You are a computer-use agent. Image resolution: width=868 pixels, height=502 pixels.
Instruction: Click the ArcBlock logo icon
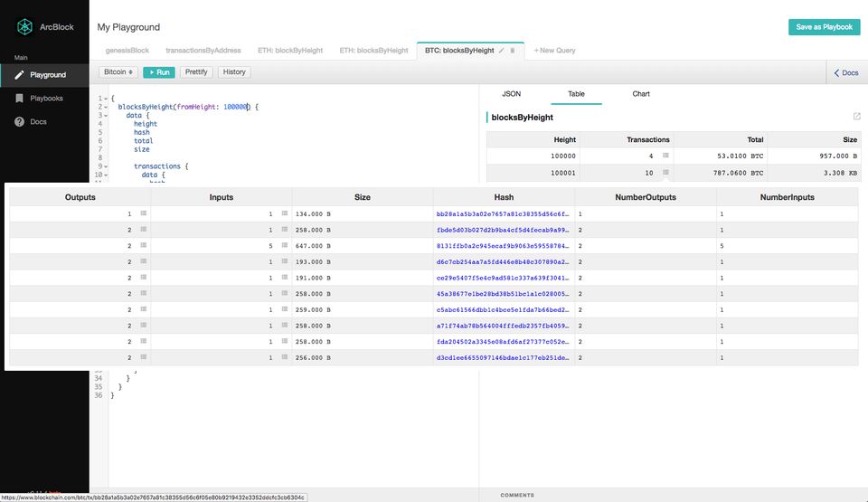(24, 27)
